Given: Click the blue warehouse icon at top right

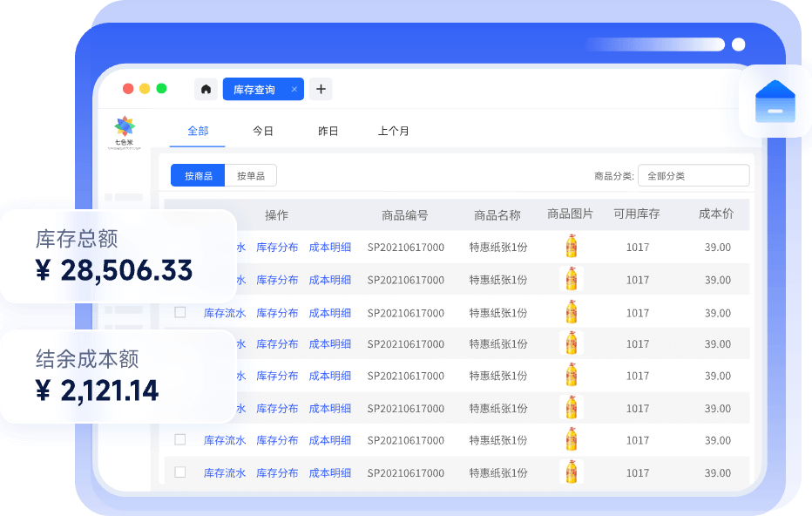Looking at the screenshot, I should (x=775, y=101).
